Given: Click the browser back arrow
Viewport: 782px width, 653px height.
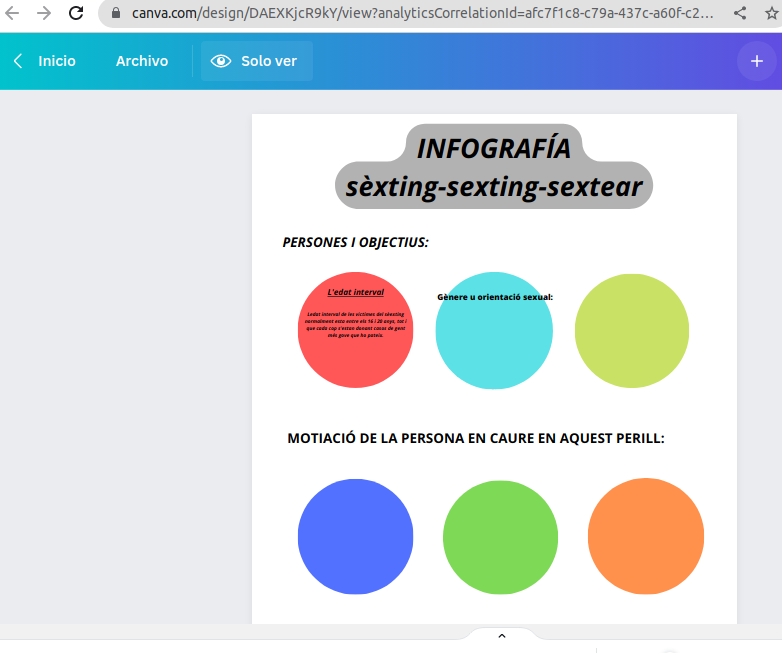Looking at the screenshot, I should coord(12,13).
